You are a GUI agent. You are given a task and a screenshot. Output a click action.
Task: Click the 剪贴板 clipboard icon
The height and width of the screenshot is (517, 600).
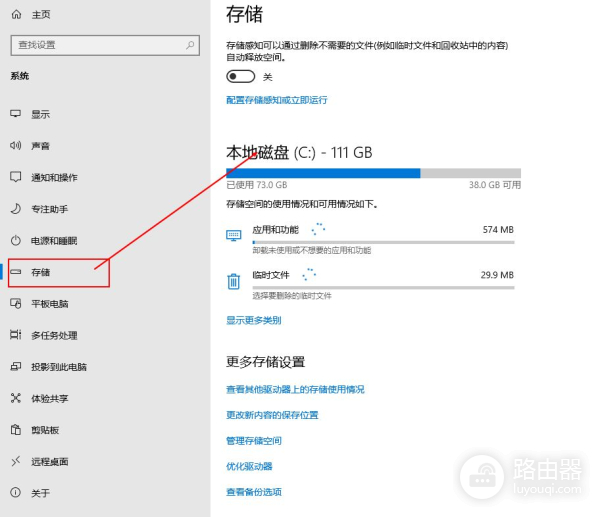(x=16, y=430)
